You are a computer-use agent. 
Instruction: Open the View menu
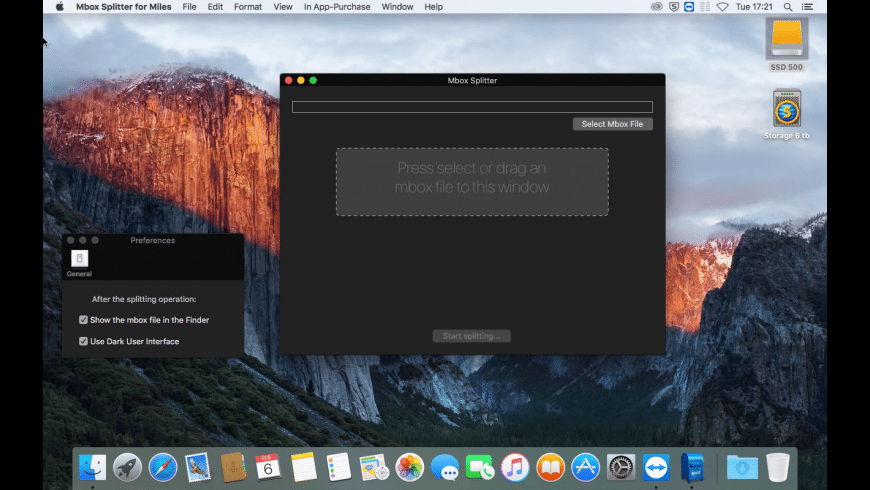[x=282, y=7]
